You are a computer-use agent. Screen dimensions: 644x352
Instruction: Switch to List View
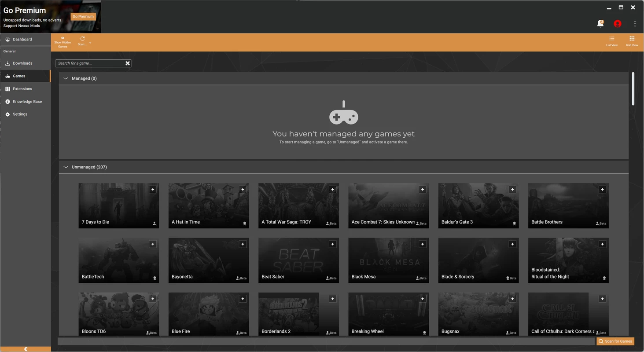(x=612, y=41)
